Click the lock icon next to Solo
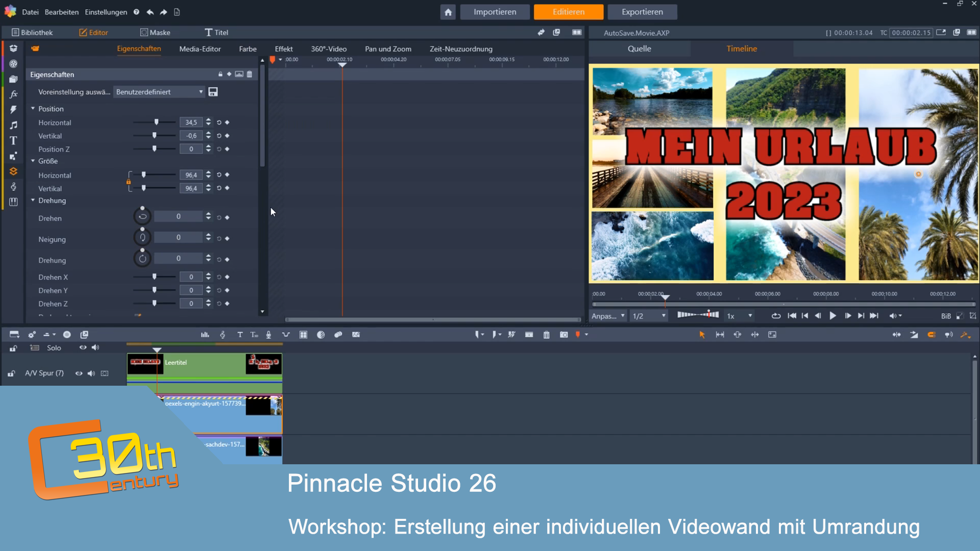The image size is (980, 551). click(13, 348)
